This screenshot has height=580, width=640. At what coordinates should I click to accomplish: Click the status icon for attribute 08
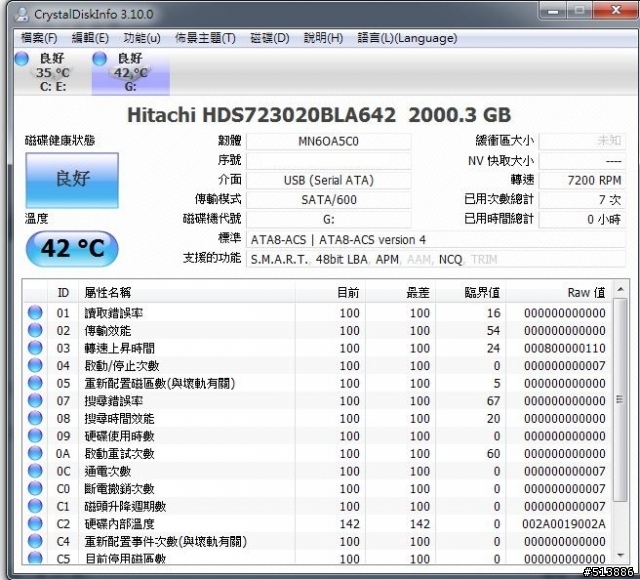pos(35,418)
